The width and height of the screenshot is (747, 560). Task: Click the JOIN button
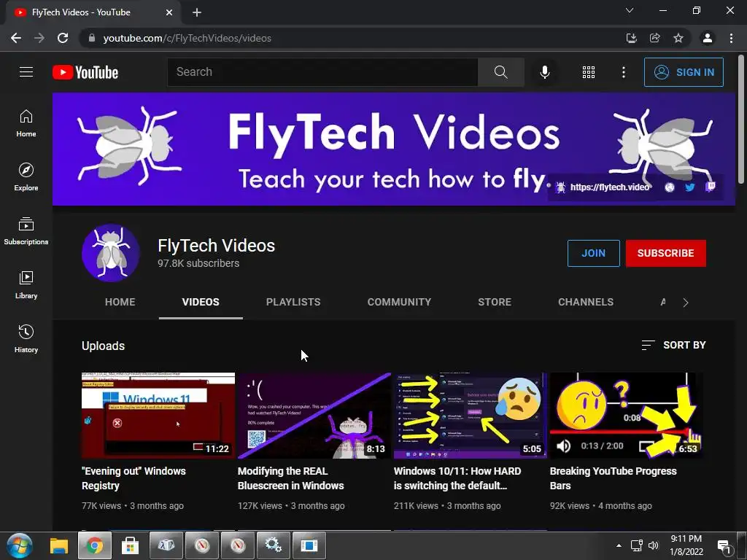[593, 253]
